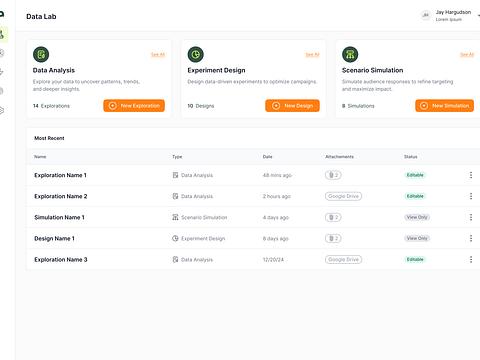Screen dimensions: 480x360
Task: Click See All on the Data Analysis card
Action: tap(158, 54)
